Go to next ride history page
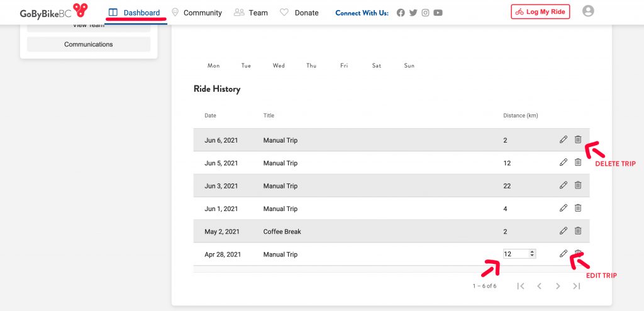Screen dimensions: 644x311 [558, 286]
